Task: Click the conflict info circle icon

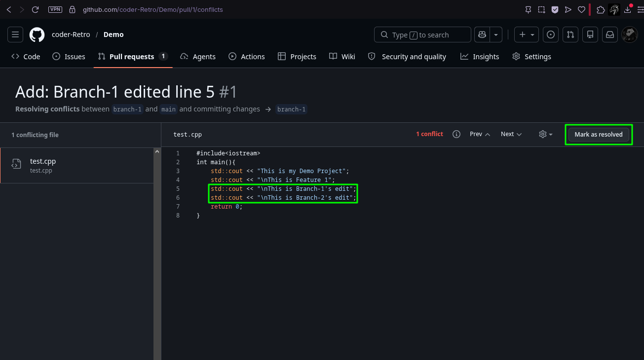Action: pos(456,134)
